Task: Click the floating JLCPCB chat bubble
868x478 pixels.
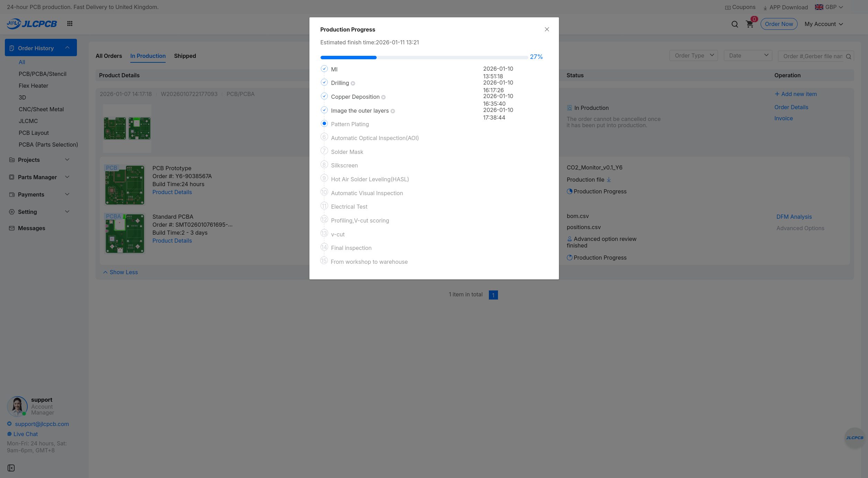Action: click(x=854, y=438)
